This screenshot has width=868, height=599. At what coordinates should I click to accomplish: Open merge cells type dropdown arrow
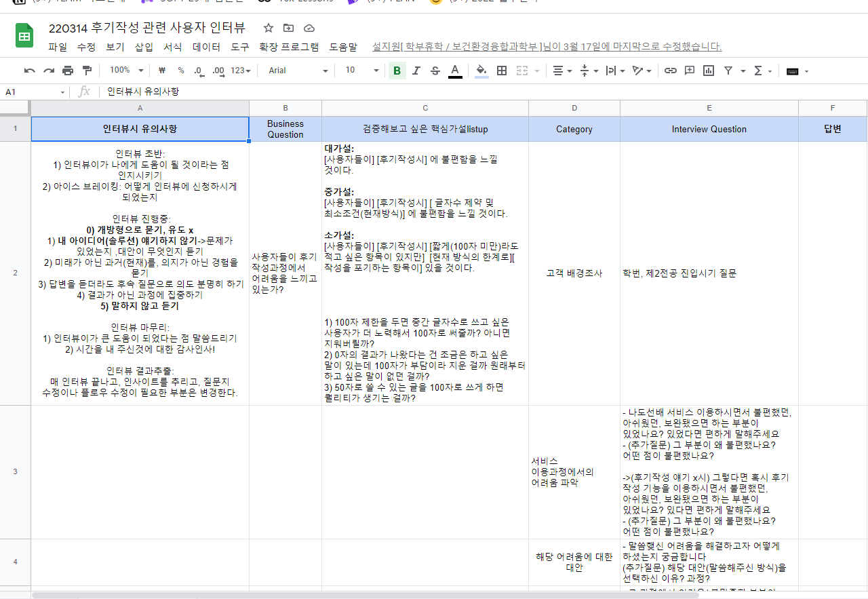[x=537, y=71]
